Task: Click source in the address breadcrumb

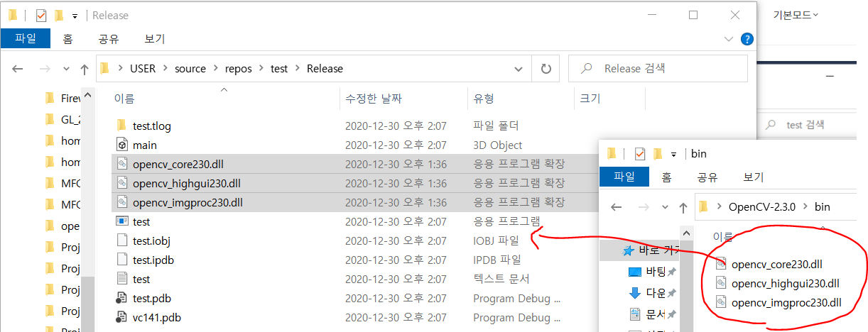Action: tap(190, 69)
